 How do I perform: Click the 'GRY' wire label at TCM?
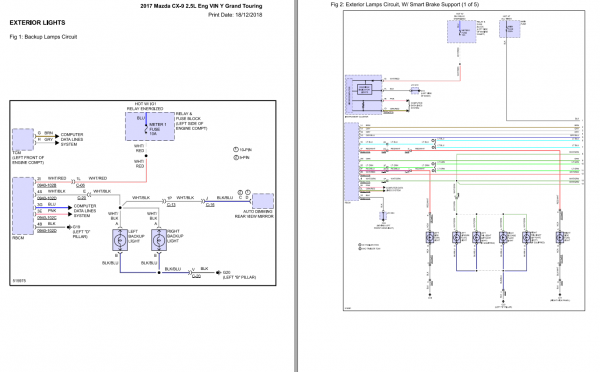49,140
